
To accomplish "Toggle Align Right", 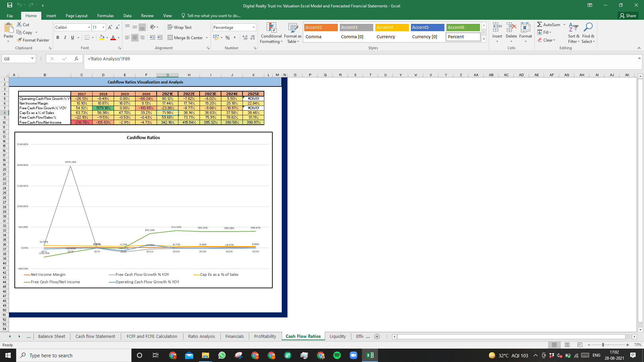I will coord(142,38).
